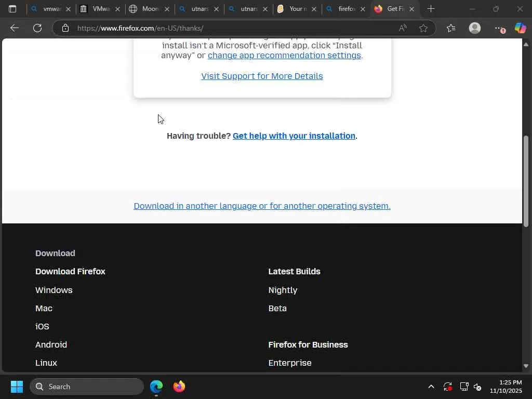Viewport: 532px width, 399px height.
Task: Open 'Visit Support for More Details' link
Action: 262,76
